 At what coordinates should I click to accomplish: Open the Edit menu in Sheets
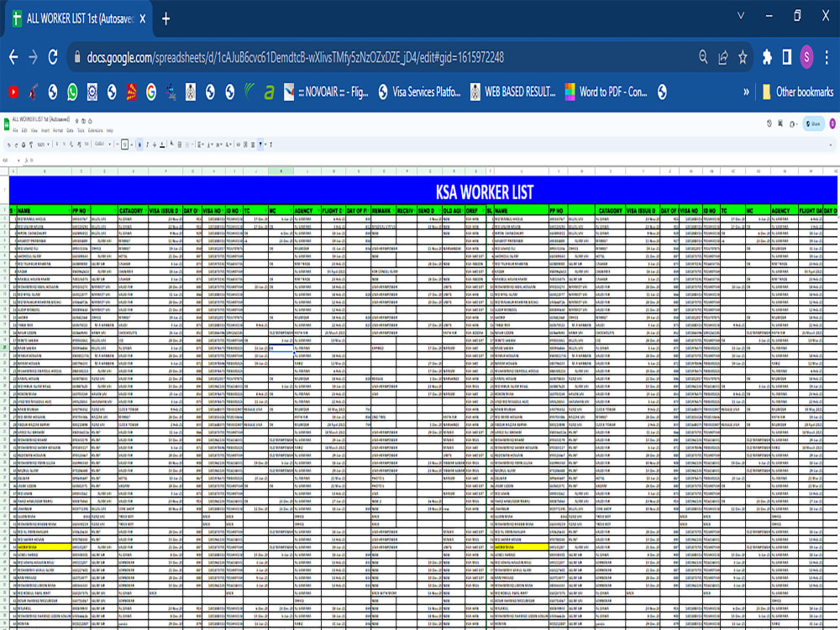pos(24,131)
